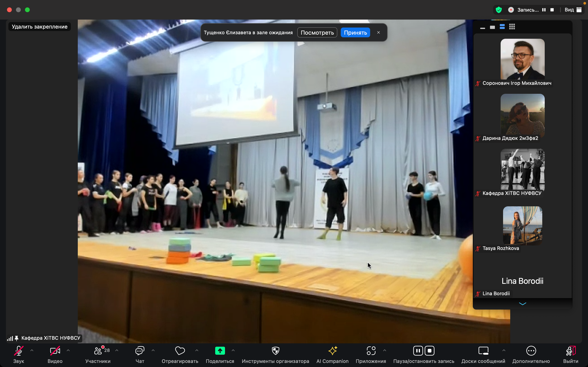Switch thumbnail panel to grid view
Viewport: 588px width, 367px height.
[x=512, y=27]
